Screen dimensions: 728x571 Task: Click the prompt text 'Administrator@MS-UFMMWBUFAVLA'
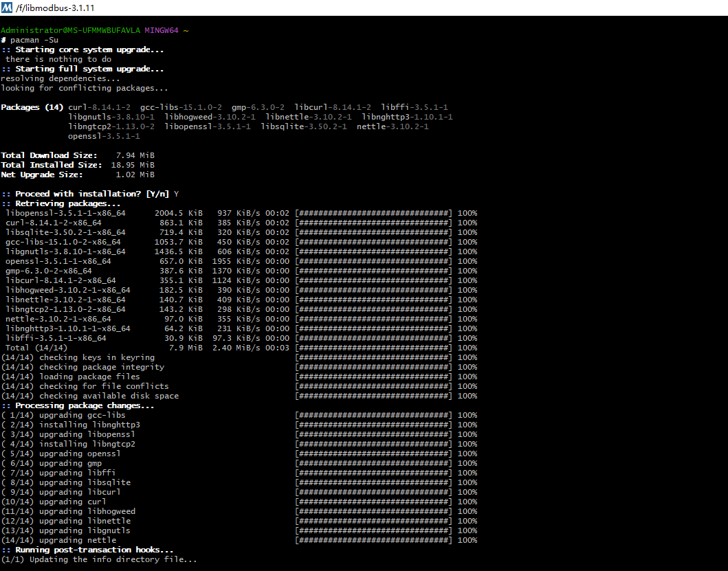pos(70,31)
